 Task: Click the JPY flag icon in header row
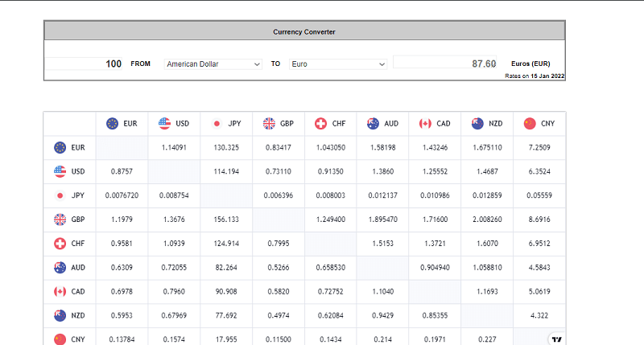[x=217, y=124]
